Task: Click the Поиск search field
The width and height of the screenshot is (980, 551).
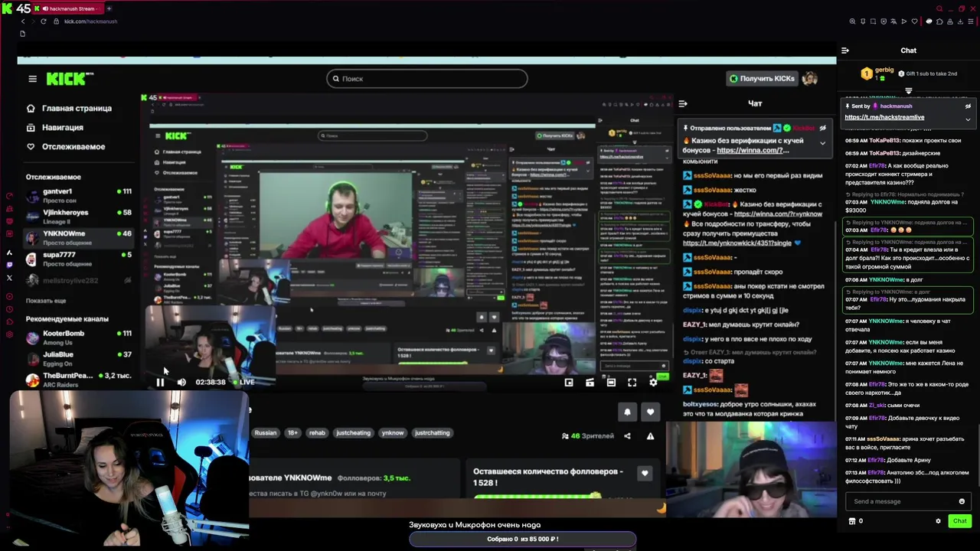Action: pos(426,79)
